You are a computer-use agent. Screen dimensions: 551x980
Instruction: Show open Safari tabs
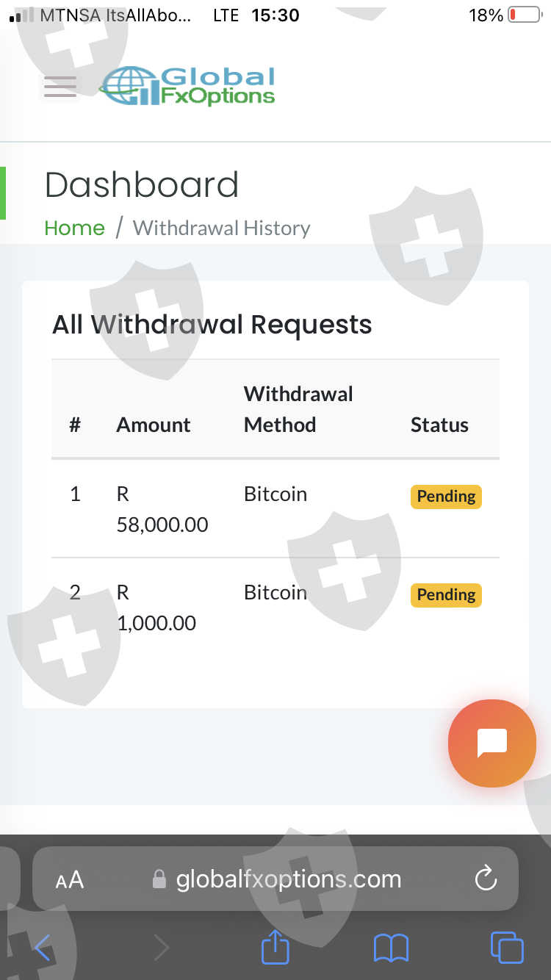pos(506,948)
